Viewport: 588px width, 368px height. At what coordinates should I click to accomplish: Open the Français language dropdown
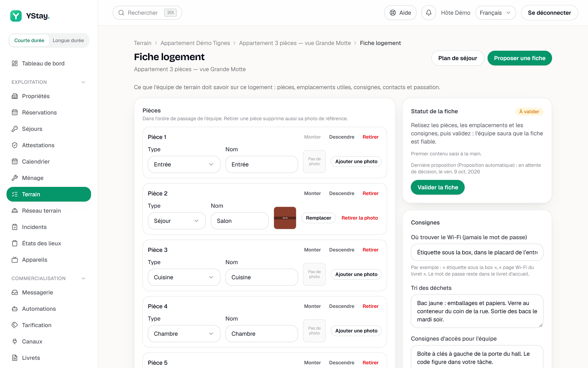click(496, 13)
